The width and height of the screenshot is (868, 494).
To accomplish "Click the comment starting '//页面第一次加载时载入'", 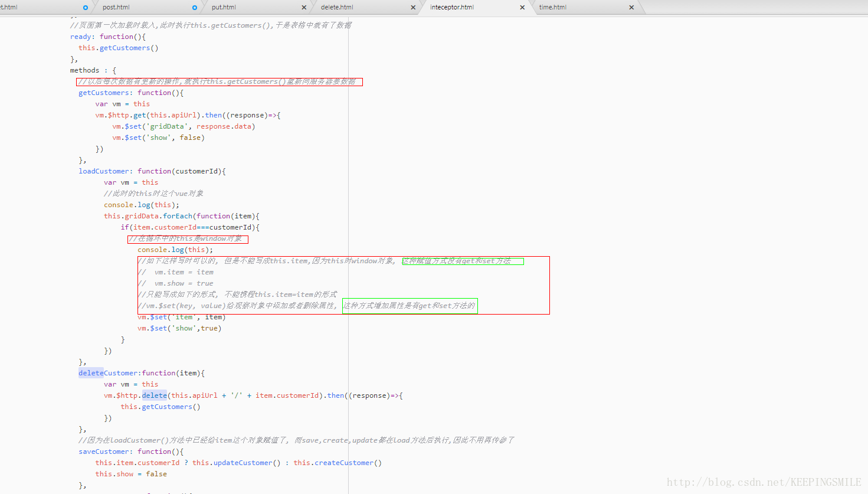I will 211,25.
